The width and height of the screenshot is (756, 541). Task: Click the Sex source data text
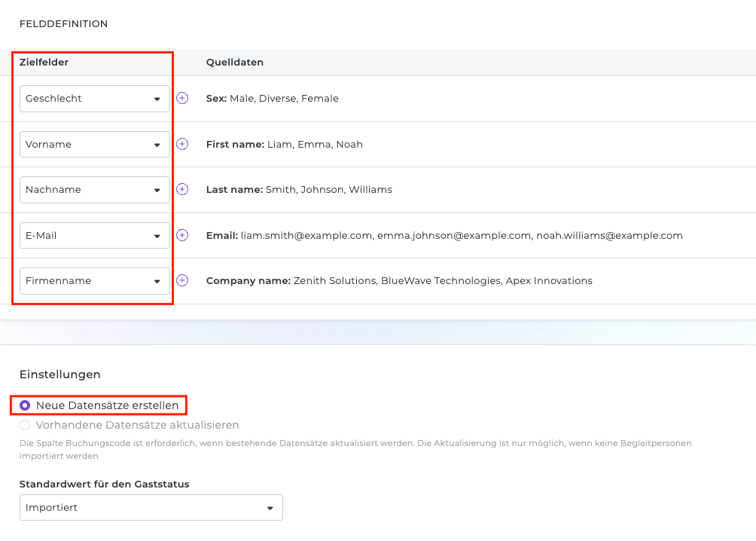[272, 99]
